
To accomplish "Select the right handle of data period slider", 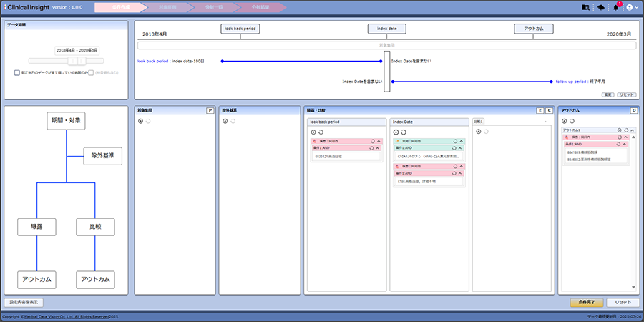I will pos(82,61).
